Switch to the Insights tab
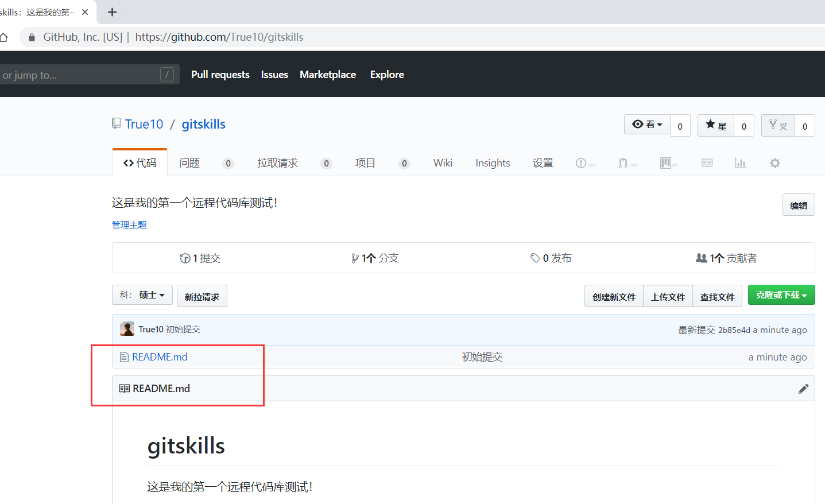 pos(493,163)
